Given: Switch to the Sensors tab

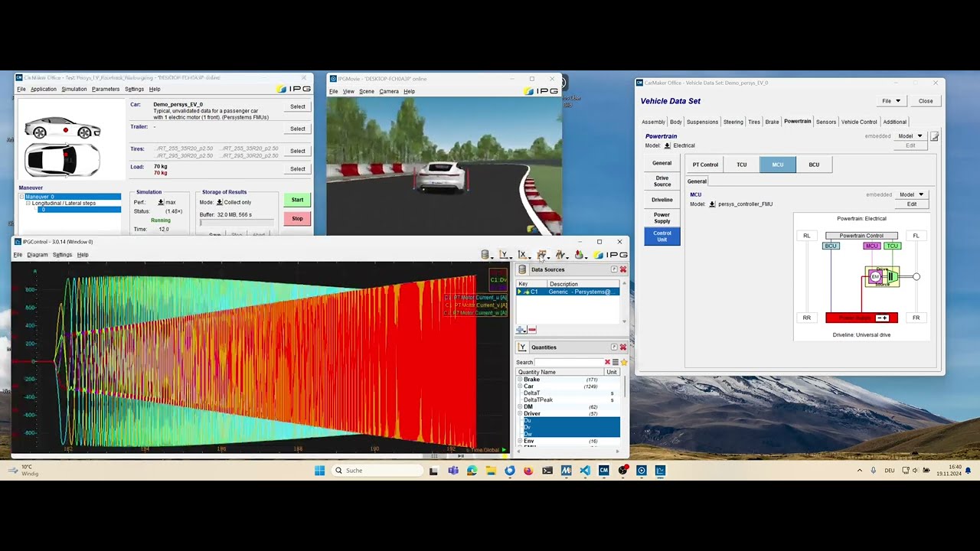Looking at the screenshot, I should [826, 122].
